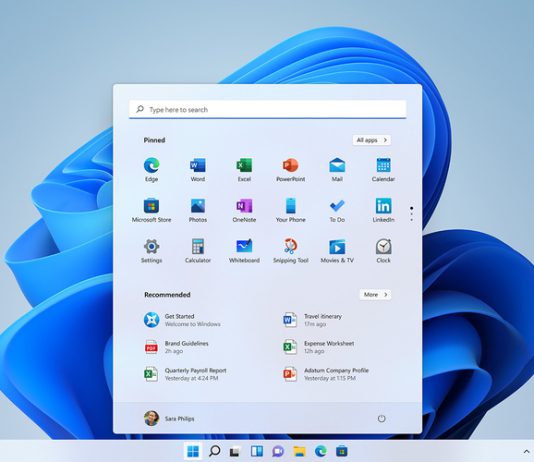Viewport: 534px width, 462px height.
Task: Show More recommended items
Action: pyautogui.click(x=375, y=294)
